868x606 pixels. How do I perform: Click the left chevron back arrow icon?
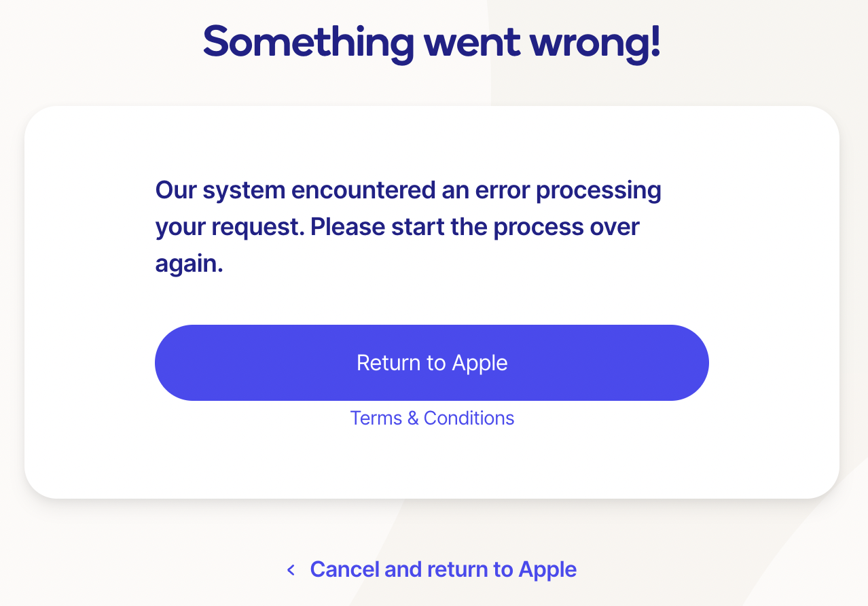(x=291, y=570)
